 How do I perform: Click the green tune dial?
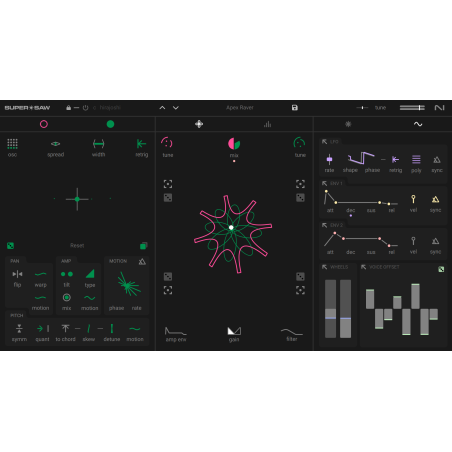tap(299, 143)
